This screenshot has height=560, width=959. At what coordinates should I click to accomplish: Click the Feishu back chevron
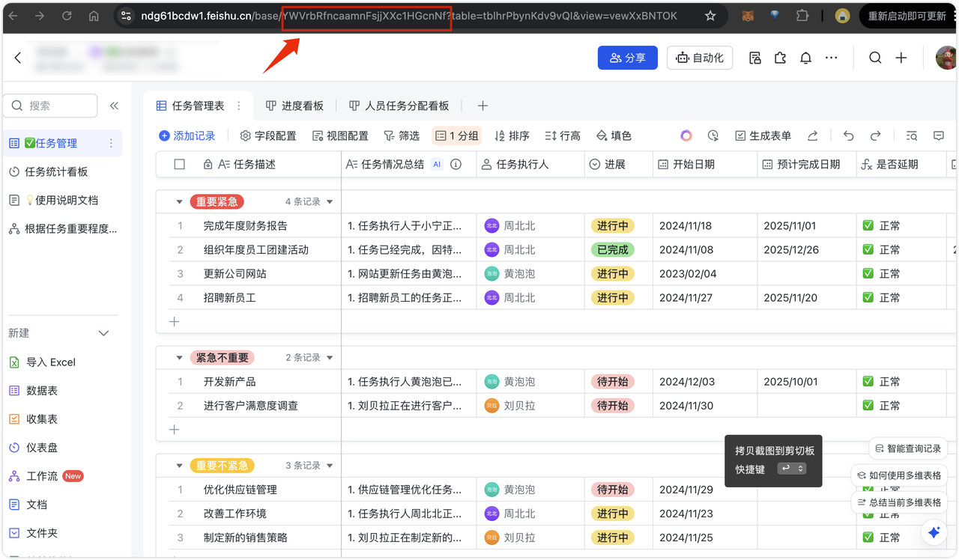[x=18, y=58]
